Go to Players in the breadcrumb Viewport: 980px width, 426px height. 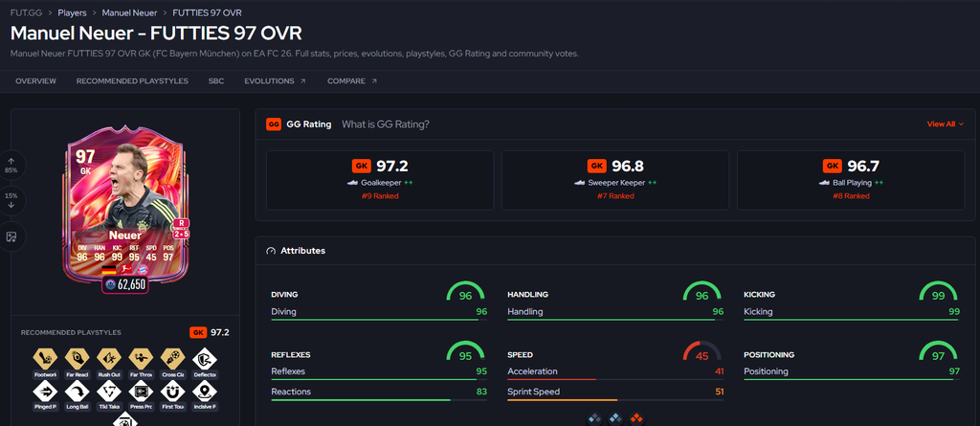(72, 12)
